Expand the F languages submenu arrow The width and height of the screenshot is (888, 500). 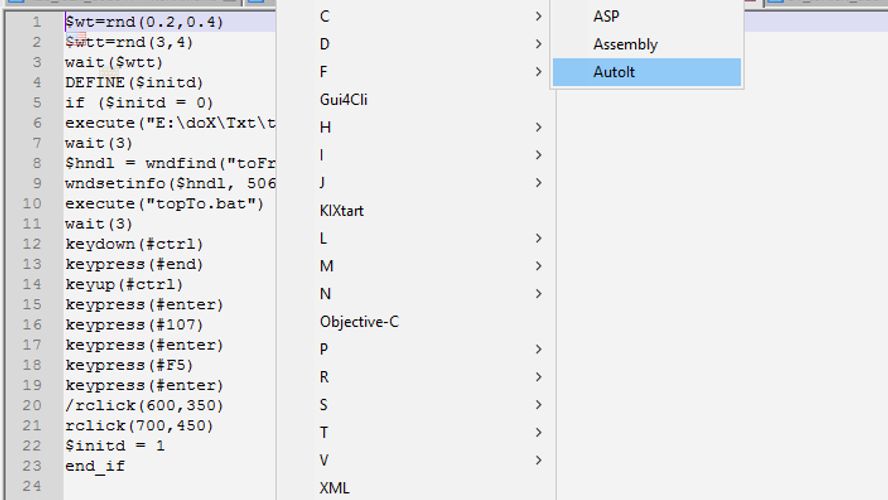539,72
